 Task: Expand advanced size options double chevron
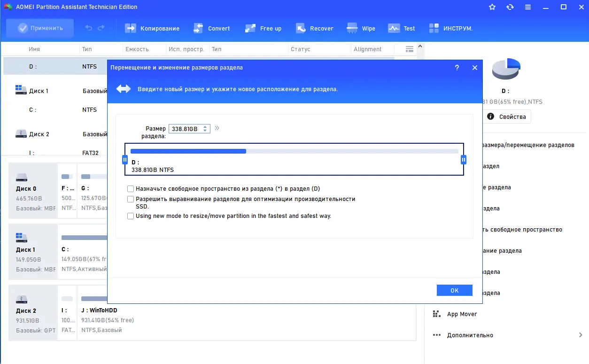(217, 128)
